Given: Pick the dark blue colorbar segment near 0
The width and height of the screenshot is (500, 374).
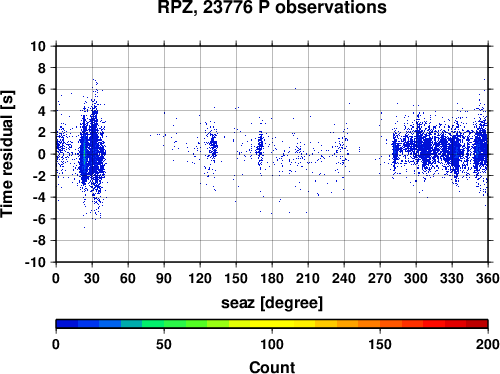Looking at the screenshot, I should [x=67, y=324].
